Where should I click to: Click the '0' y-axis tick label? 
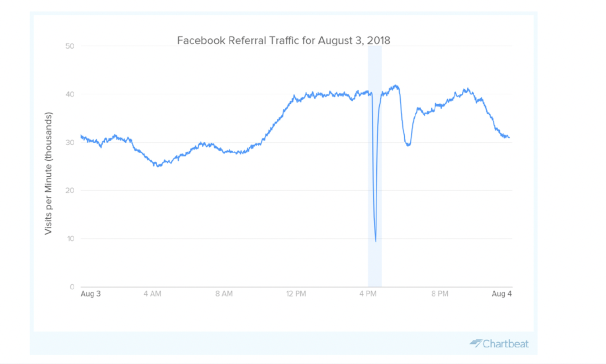tap(72, 287)
